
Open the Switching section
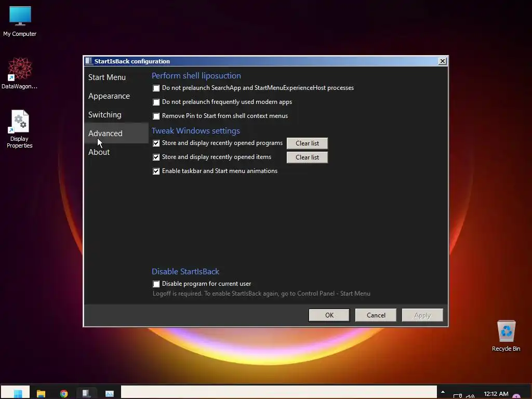104,115
